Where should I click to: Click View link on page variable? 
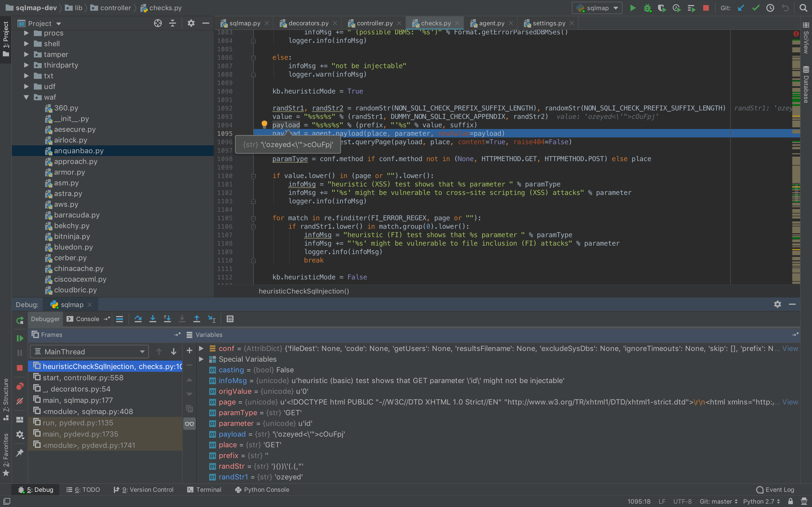[x=790, y=402]
